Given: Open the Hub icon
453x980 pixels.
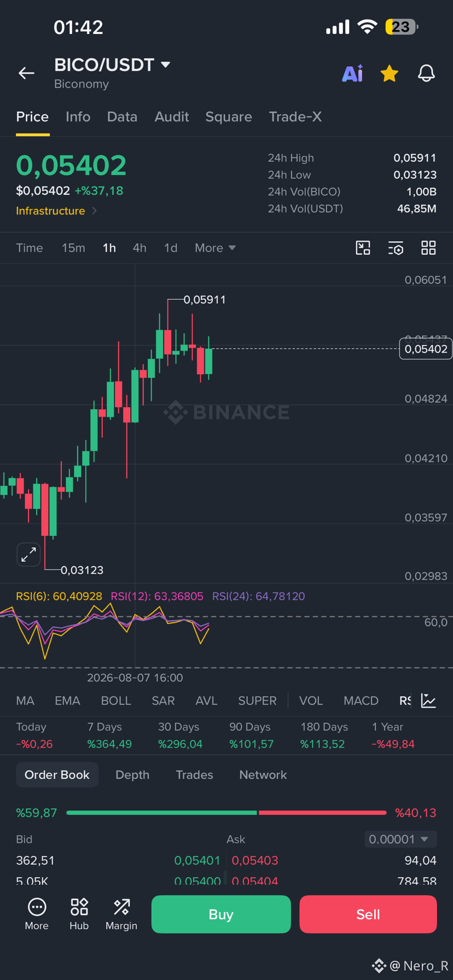Looking at the screenshot, I should (x=79, y=914).
